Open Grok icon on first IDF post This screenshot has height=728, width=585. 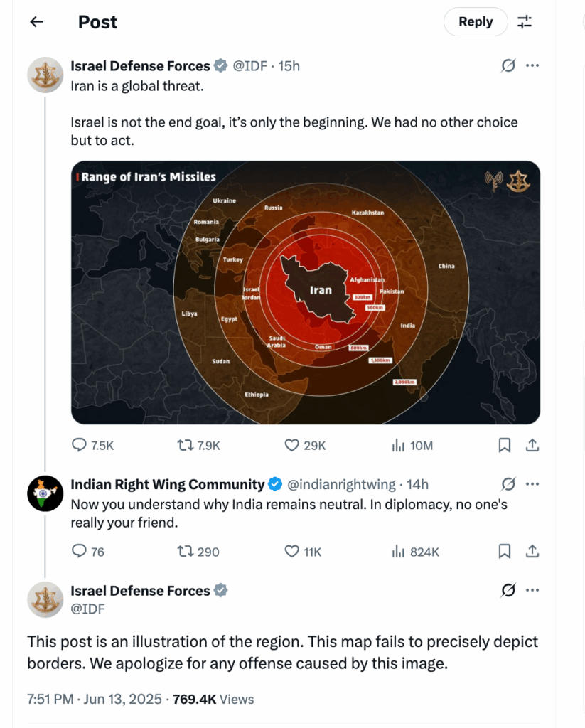point(508,66)
